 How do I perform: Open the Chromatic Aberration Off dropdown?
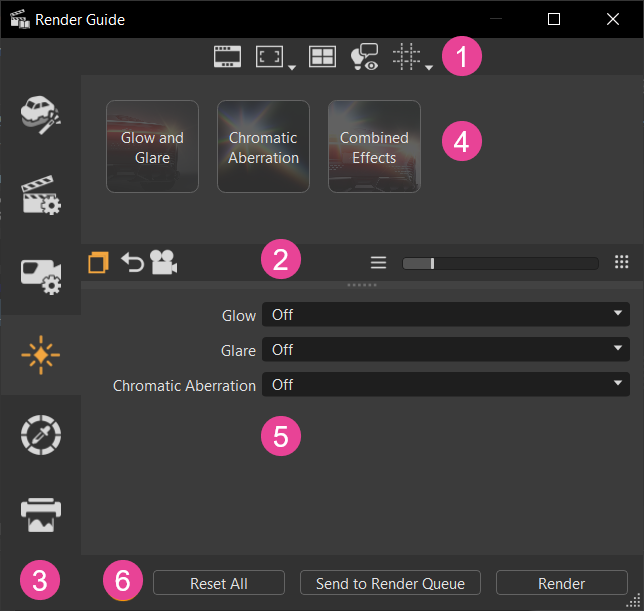(446, 384)
